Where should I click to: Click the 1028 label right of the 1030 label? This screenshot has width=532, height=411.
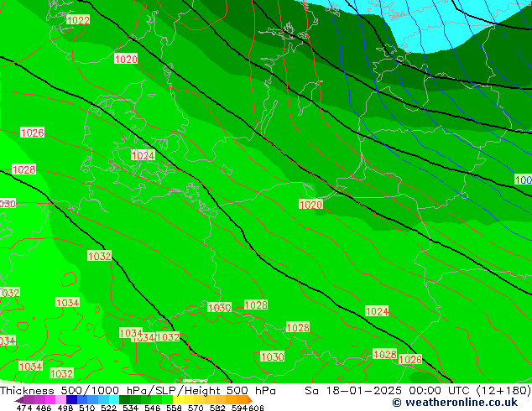[x=256, y=304]
